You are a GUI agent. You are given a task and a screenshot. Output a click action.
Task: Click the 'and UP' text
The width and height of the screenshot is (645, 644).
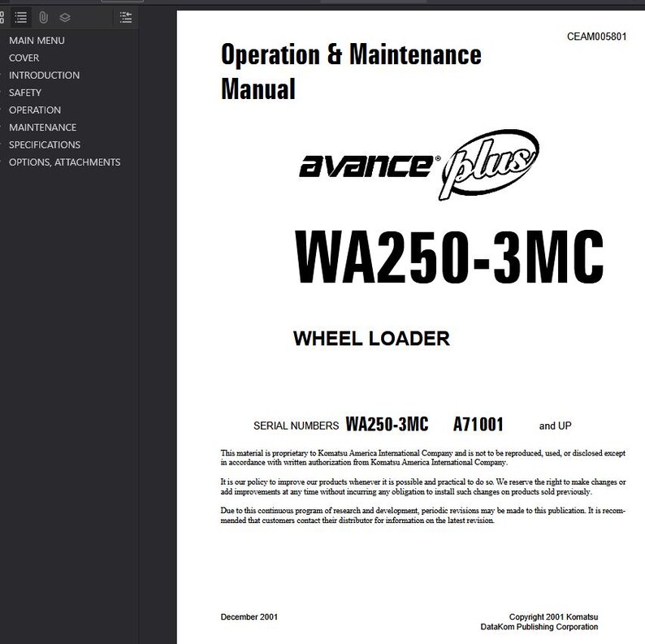coord(556,426)
